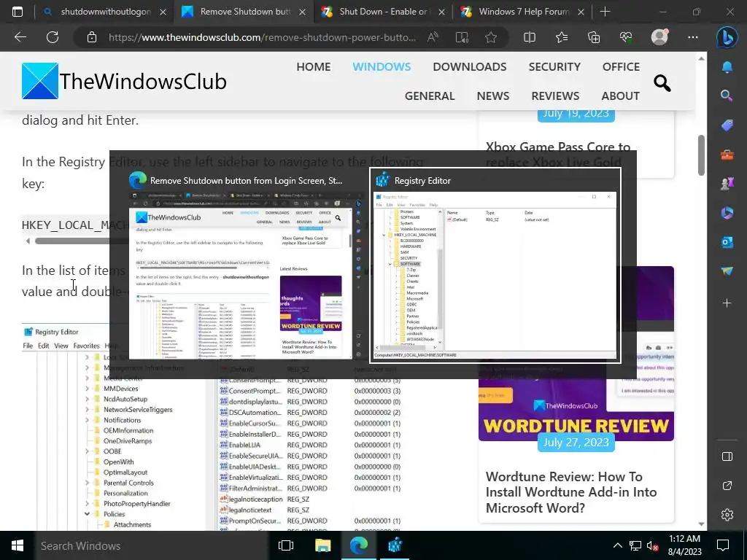This screenshot has width=747, height=560.
Task: Open sidebar shopping tag icon
Action: click(x=727, y=125)
